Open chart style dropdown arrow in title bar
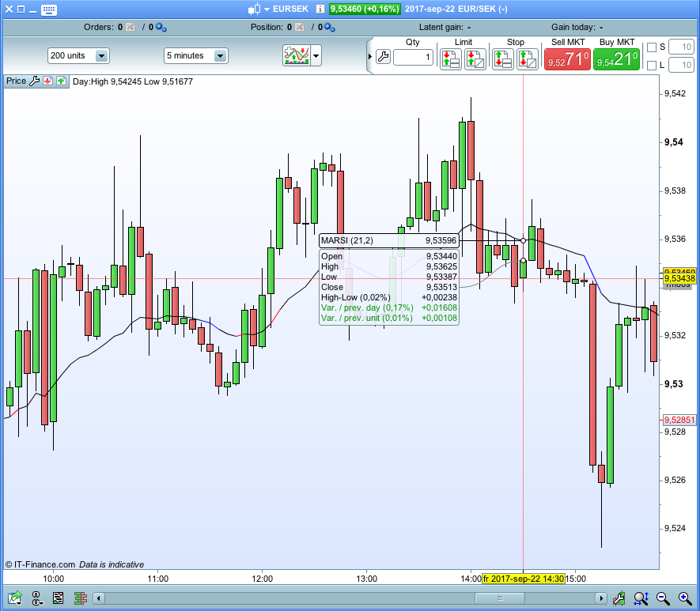 [267, 9]
